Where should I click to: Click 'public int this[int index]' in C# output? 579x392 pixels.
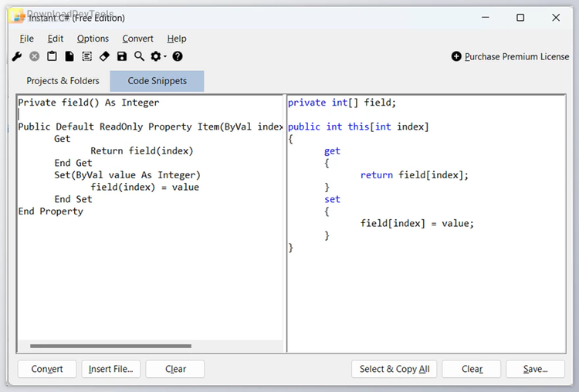coord(358,127)
